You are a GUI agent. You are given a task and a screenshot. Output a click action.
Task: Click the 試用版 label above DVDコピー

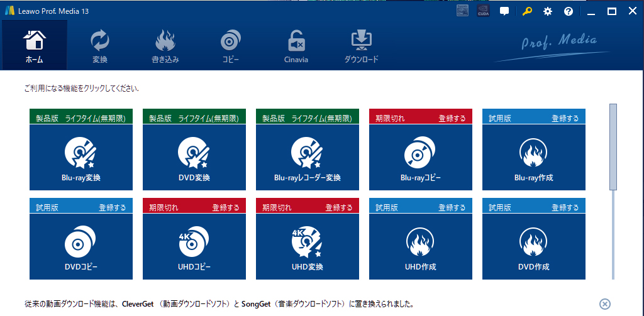47,208
